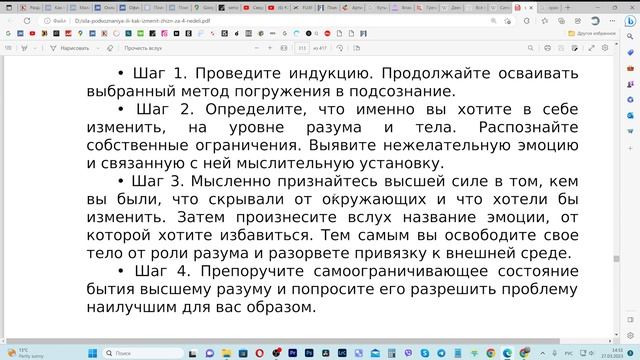Zoom out the PDF with minus
Viewport: 640px width, 360px height.
[257, 48]
